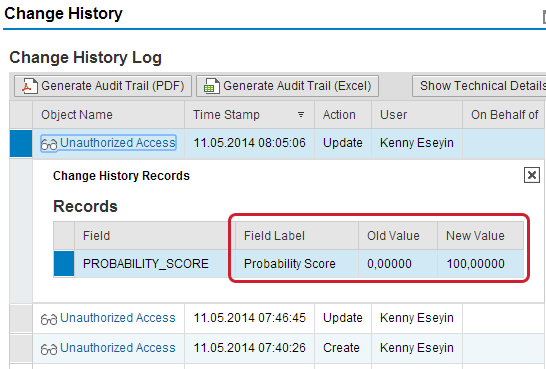Viewport: 546px width, 369px height.
Task: Select PROBABILITY_SCORE record row marker
Action: click(64, 264)
